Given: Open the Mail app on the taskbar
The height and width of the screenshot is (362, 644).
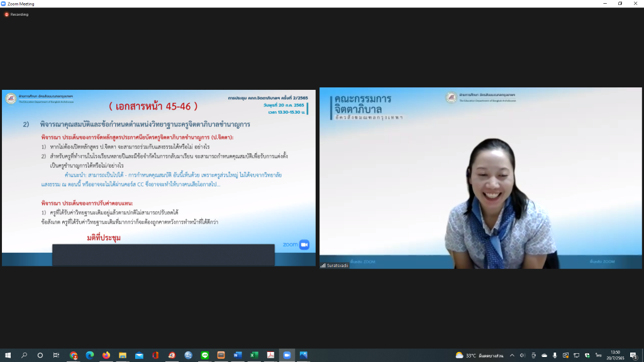Looking at the screenshot, I should click(139, 355).
